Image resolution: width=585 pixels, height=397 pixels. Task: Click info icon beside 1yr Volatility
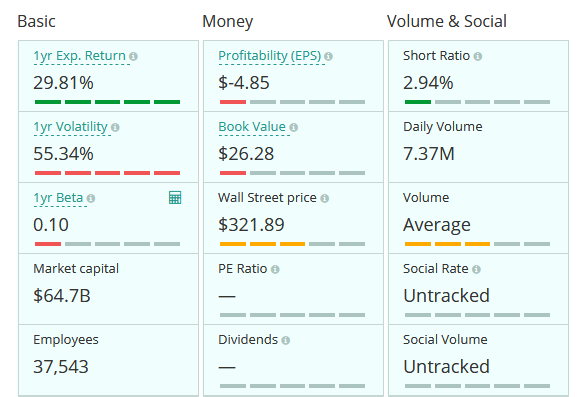tap(115, 128)
